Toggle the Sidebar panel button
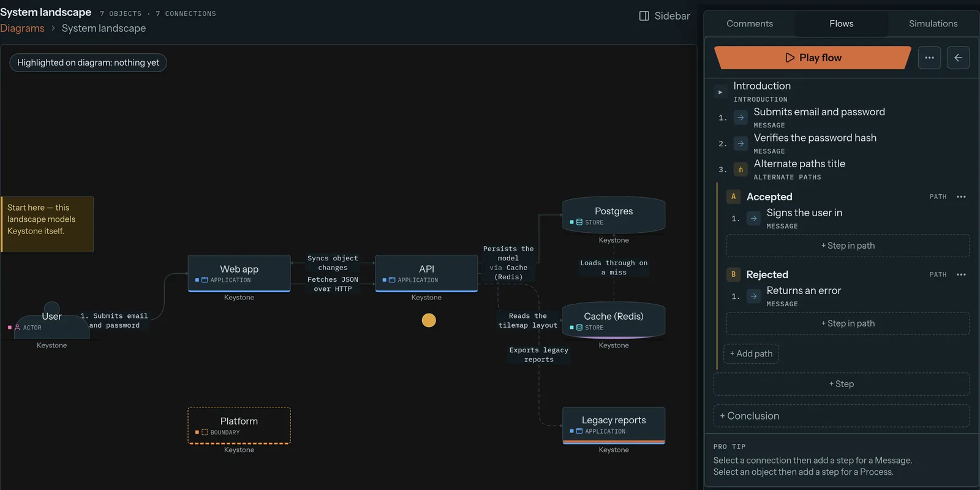The image size is (980, 490). [664, 16]
